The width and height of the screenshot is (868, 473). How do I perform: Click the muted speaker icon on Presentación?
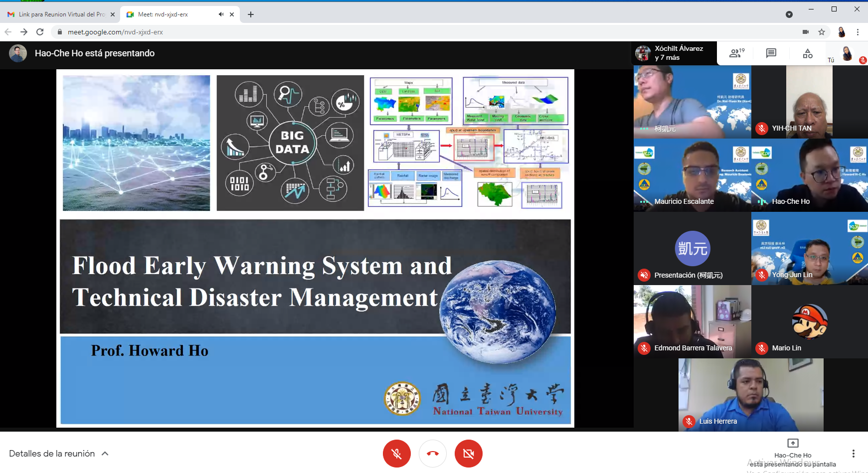(644, 275)
